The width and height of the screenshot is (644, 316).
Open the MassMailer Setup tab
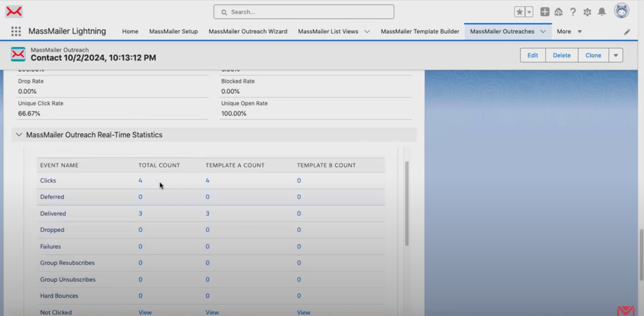coord(173,31)
